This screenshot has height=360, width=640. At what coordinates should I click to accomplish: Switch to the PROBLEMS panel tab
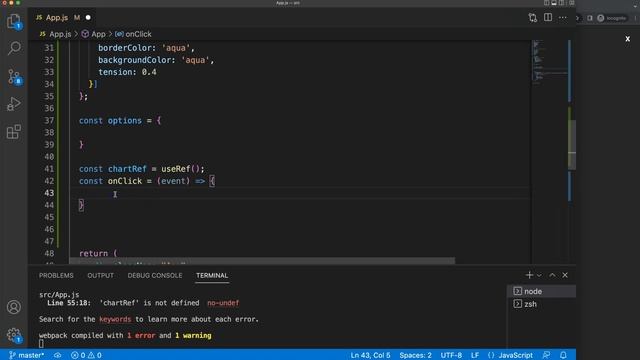[56, 276]
